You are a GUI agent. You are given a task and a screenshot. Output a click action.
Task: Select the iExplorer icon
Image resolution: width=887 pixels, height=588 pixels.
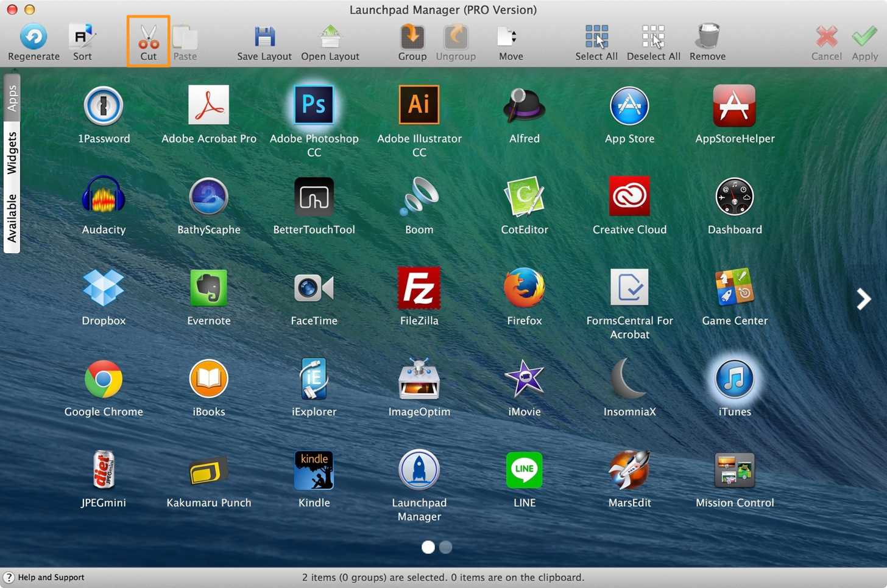tap(314, 379)
